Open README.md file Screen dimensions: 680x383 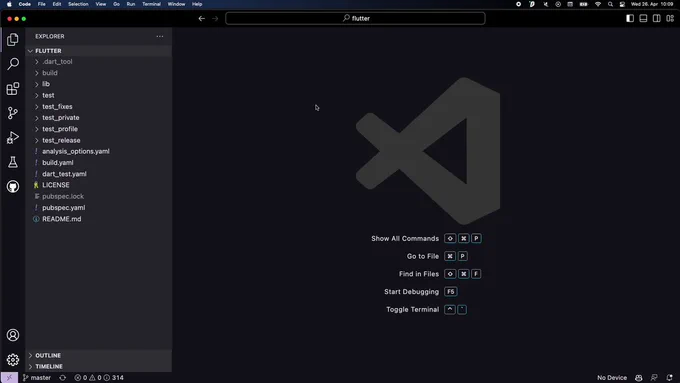point(98,219)
